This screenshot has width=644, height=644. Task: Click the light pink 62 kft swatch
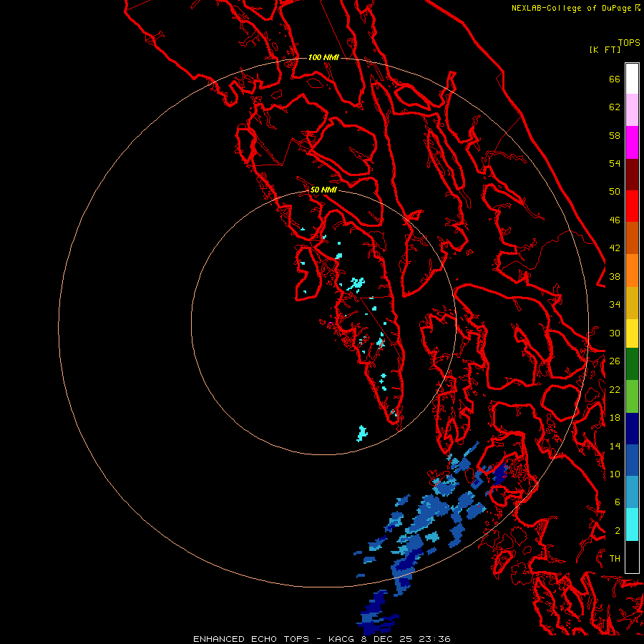click(x=632, y=110)
